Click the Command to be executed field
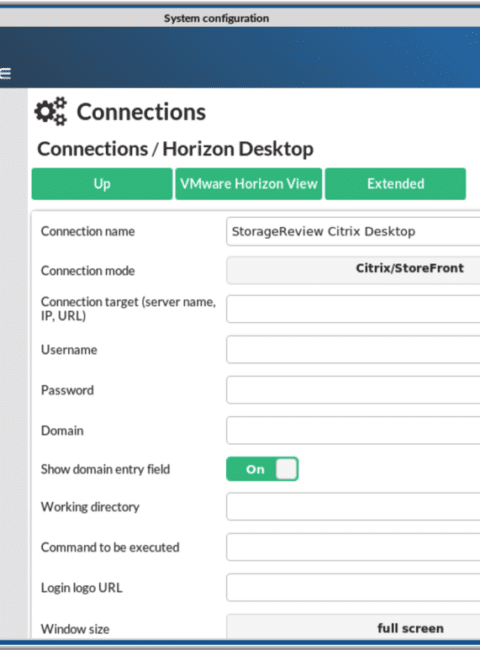Viewport: 480px width, 650px height. coord(353,547)
